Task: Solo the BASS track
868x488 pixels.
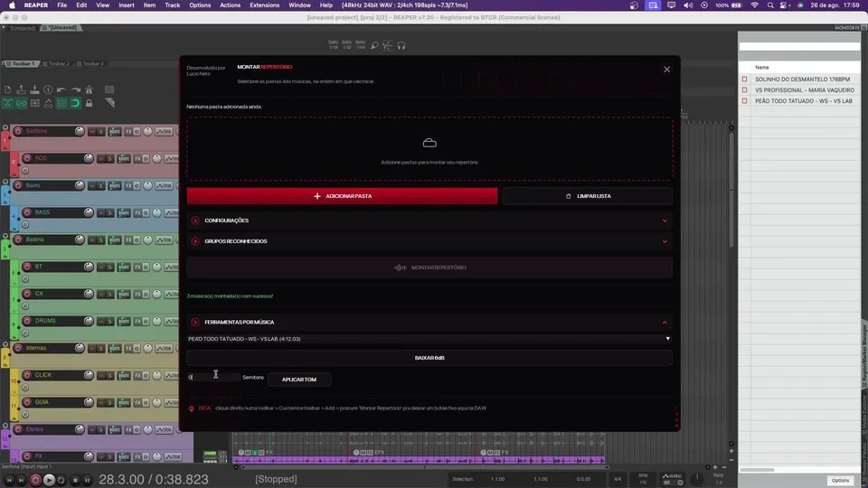Action: [109, 213]
